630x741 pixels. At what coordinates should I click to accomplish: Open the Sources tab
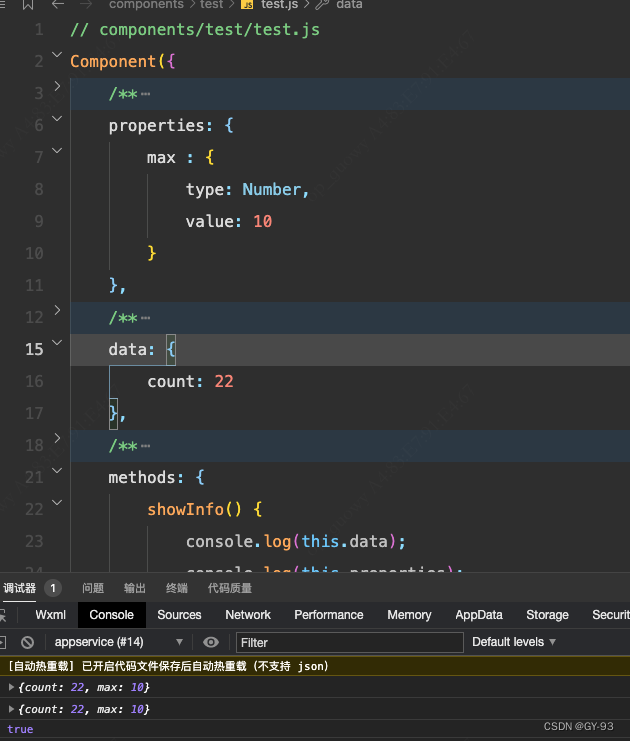click(179, 615)
